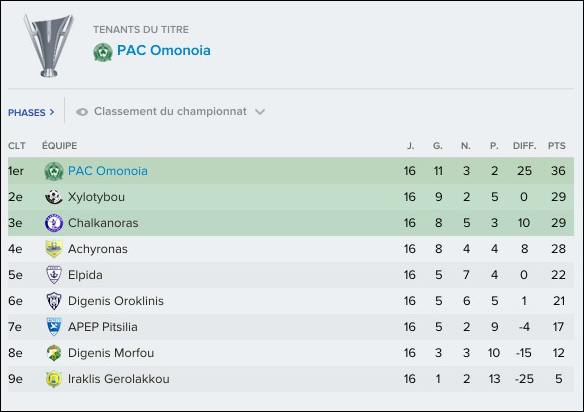Select the Xylotybou row in the standings
This screenshot has height=412, width=584.
coord(291,197)
